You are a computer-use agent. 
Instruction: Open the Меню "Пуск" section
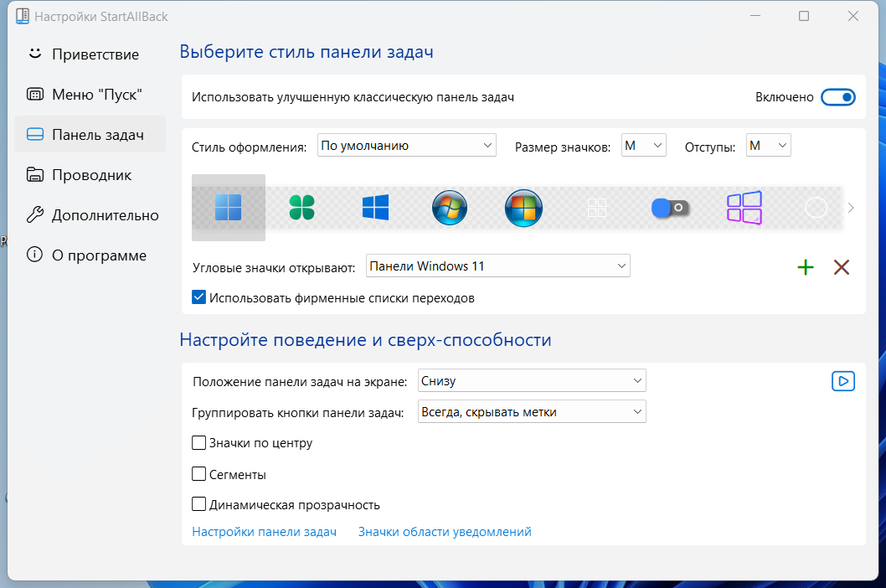(x=90, y=95)
